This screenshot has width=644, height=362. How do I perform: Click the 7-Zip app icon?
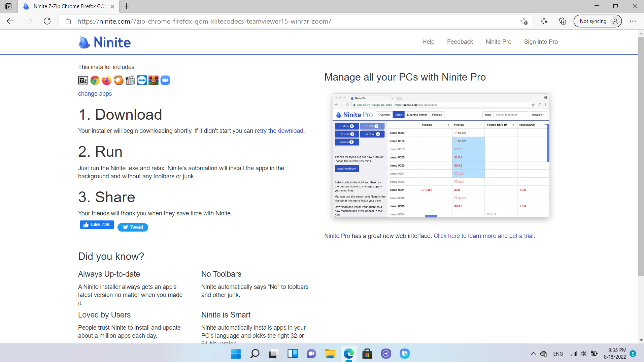(83, 80)
